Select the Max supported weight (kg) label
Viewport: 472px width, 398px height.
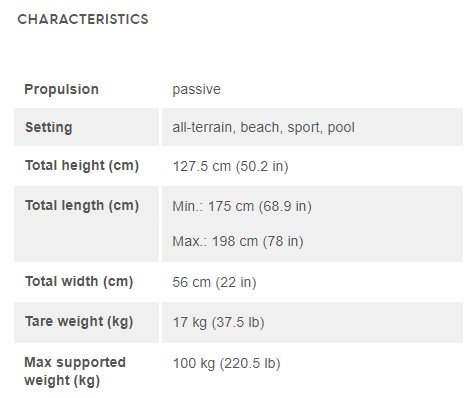(75, 371)
